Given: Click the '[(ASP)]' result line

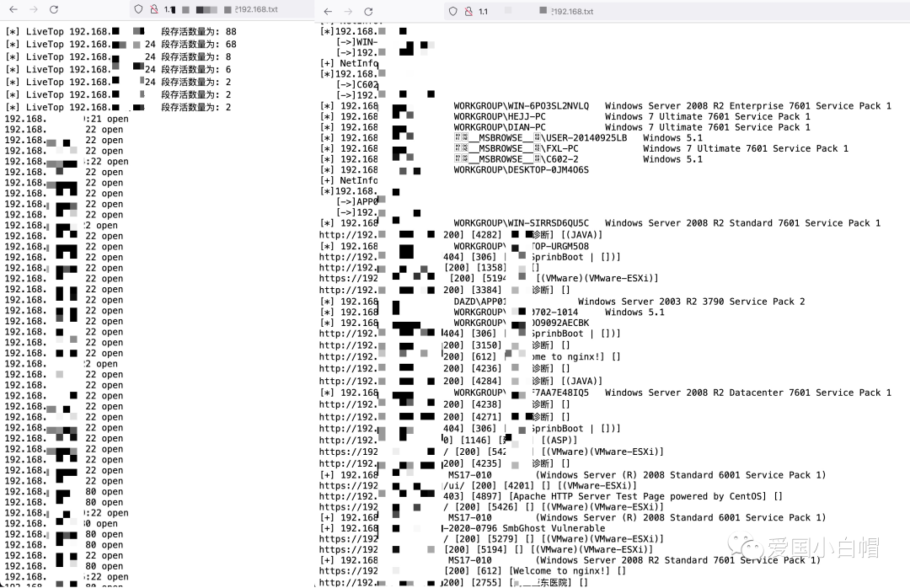Looking at the screenshot, I should click(x=448, y=440).
